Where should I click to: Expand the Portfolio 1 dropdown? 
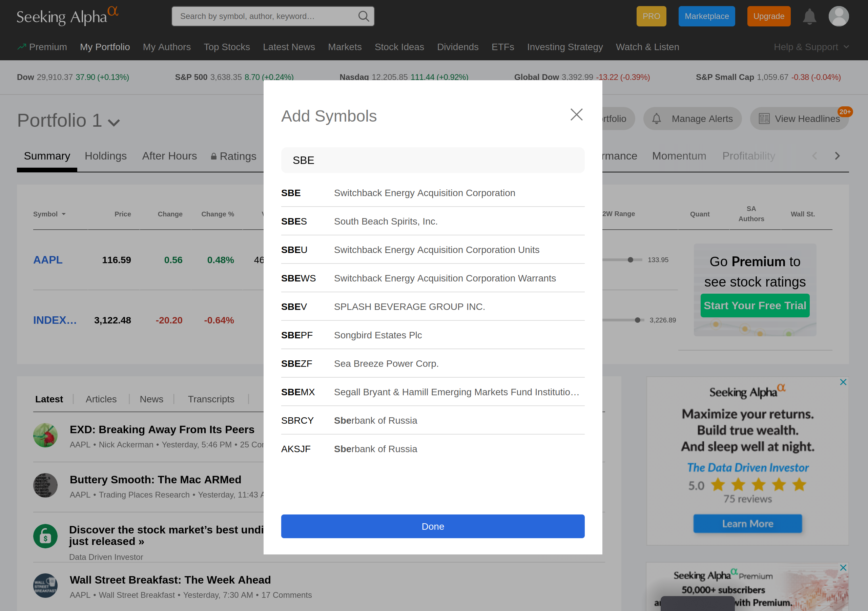[x=114, y=122]
